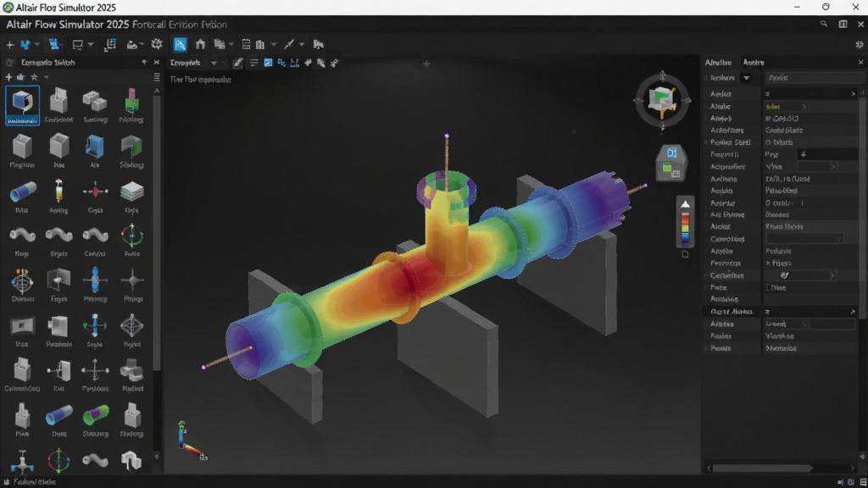Image resolution: width=868 pixels, height=488 pixels.
Task: Click the search magnifier icon in header
Action: pyautogui.click(x=824, y=24)
